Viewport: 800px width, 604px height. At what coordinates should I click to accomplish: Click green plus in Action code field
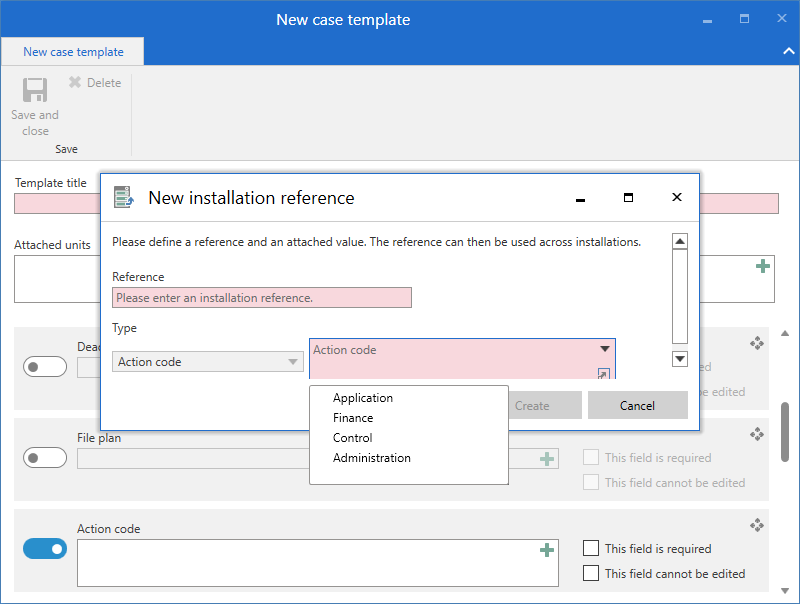(x=547, y=550)
